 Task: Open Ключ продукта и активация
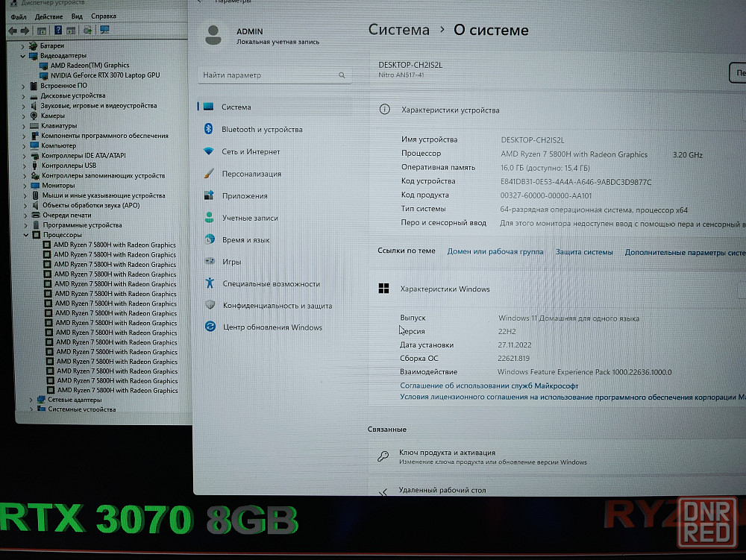click(557, 457)
